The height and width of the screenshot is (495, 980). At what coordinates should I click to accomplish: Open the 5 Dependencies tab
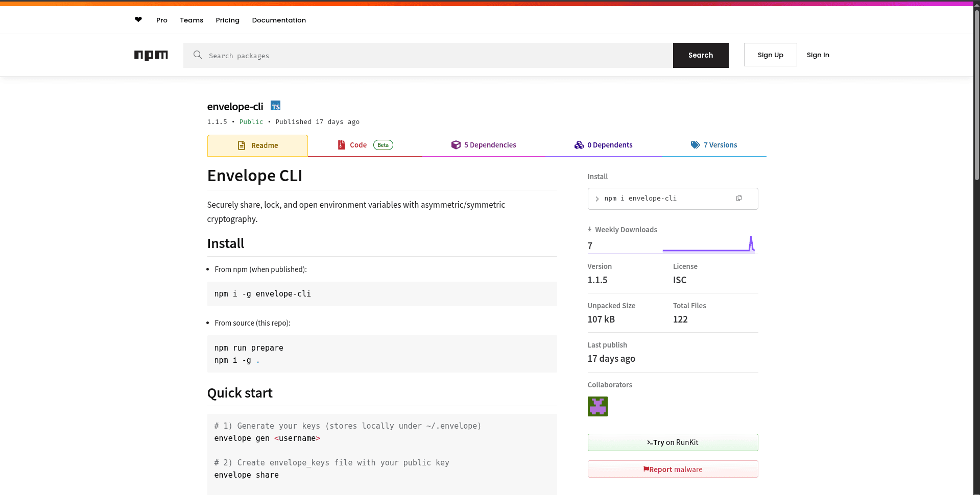point(484,145)
